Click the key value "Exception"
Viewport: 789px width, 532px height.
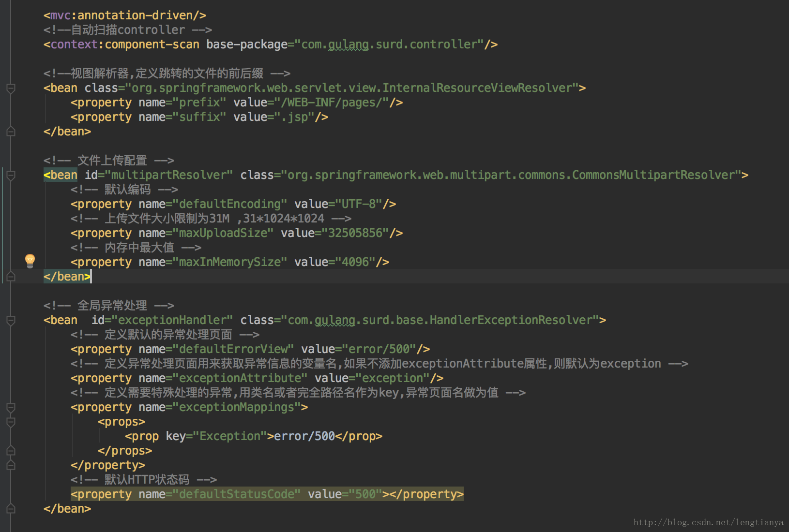point(230,436)
